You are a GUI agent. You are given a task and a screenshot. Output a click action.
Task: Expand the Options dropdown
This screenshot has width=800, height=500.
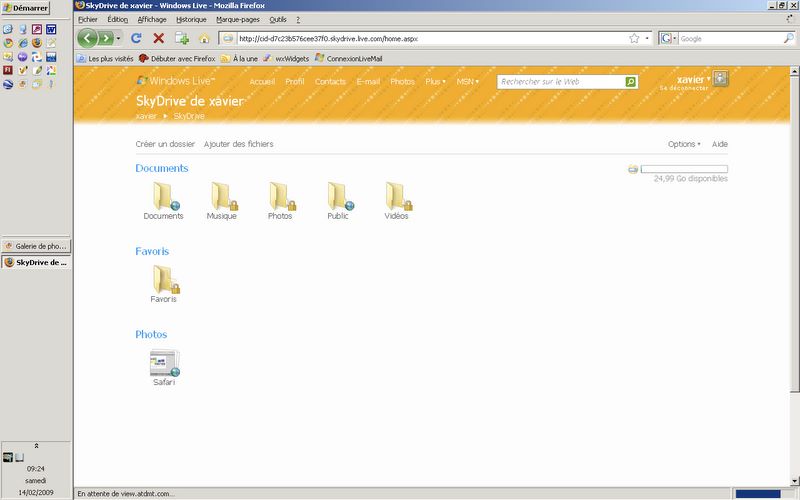684,144
